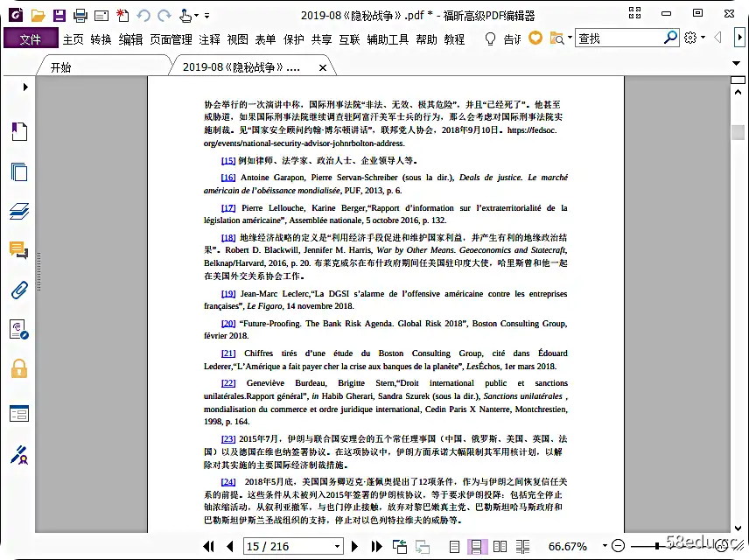The image size is (749, 560).
Task: Enable single page view mode
Action: pos(454,546)
